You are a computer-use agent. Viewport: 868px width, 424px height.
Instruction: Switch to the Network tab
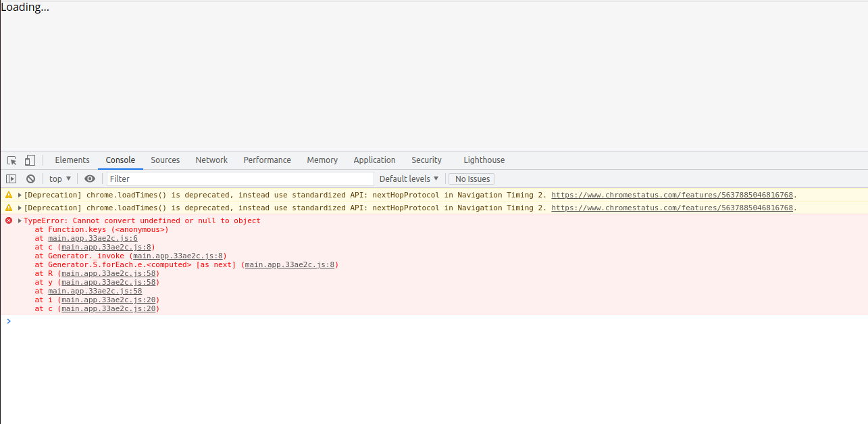point(211,160)
